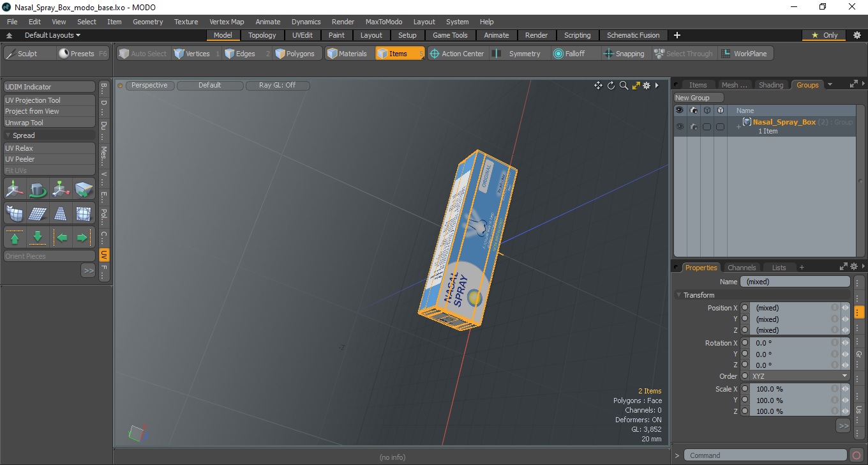Open the MaxToModo menu

pos(384,22)
